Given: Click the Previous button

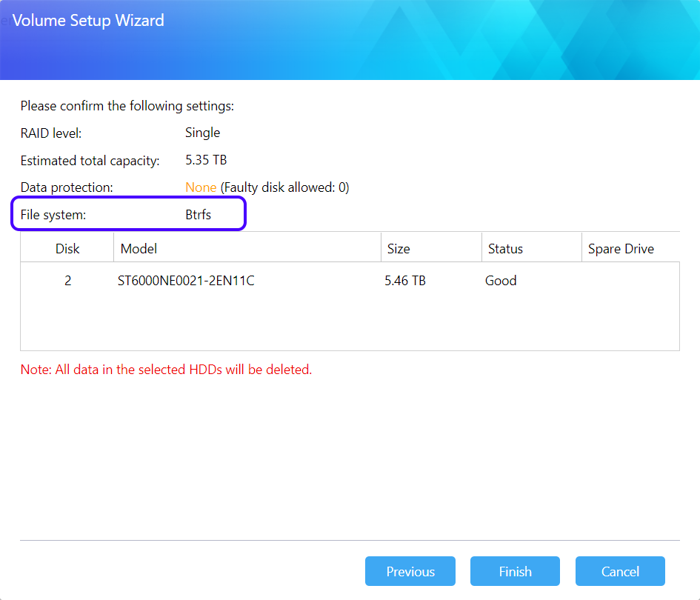Looking at the screenshot, I should tap(410, 571).
